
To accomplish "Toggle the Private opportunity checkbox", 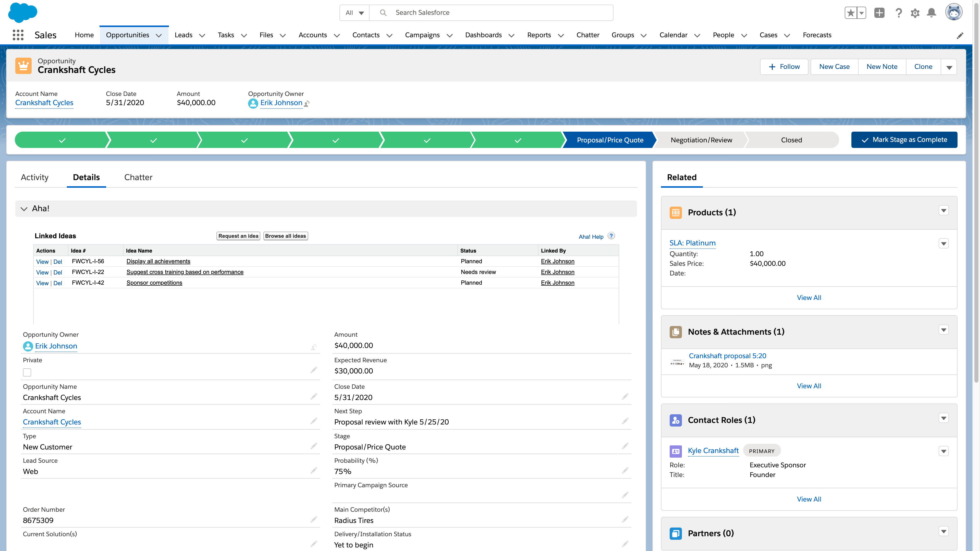I will click(27, 372).
